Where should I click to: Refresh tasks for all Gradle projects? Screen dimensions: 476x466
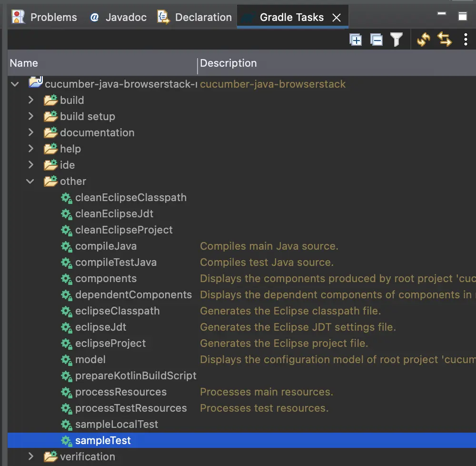(x=423, y=40)
